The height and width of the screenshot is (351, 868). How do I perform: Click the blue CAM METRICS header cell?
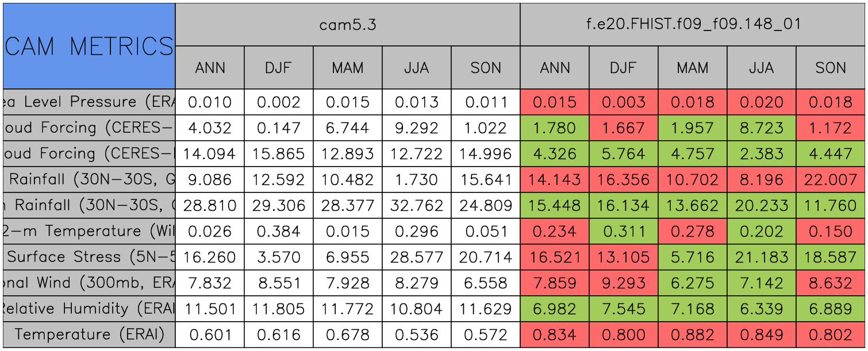coord(89,46)
